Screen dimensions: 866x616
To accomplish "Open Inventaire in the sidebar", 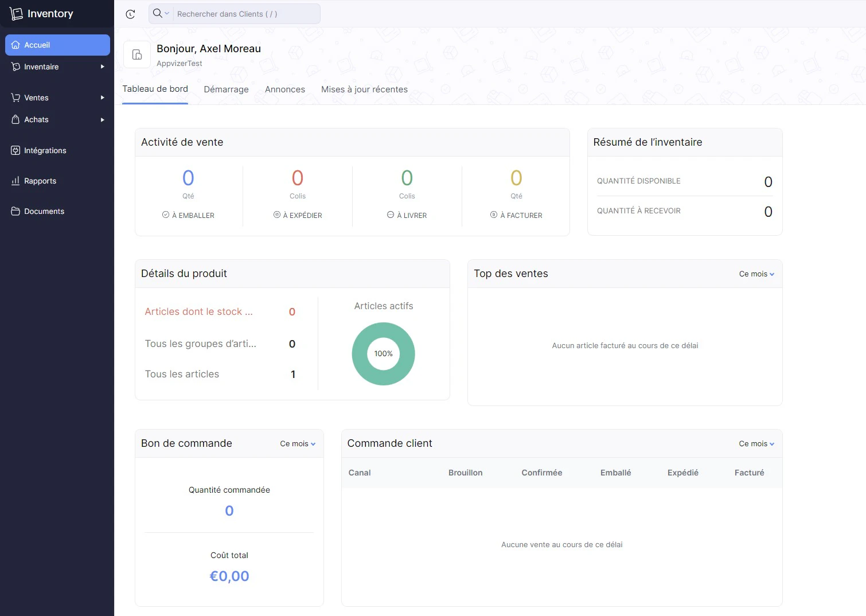I will [x=57, y=67].
